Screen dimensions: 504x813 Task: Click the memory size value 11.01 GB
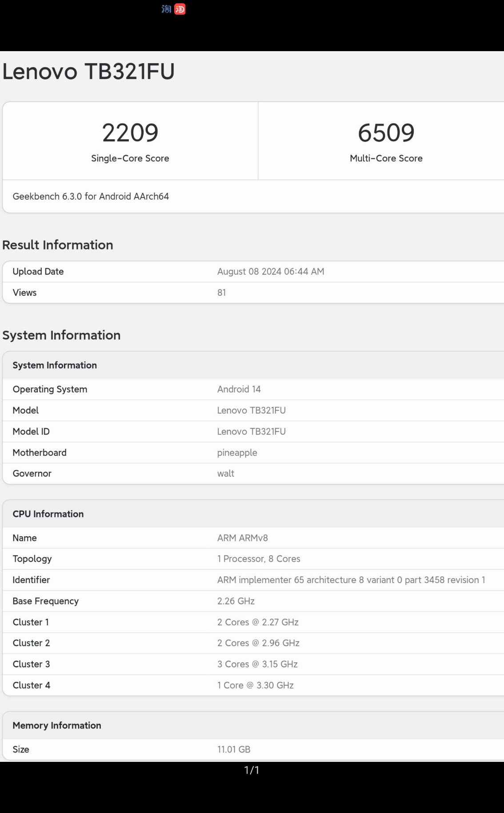pyautogui.click(x=233, y=749)
